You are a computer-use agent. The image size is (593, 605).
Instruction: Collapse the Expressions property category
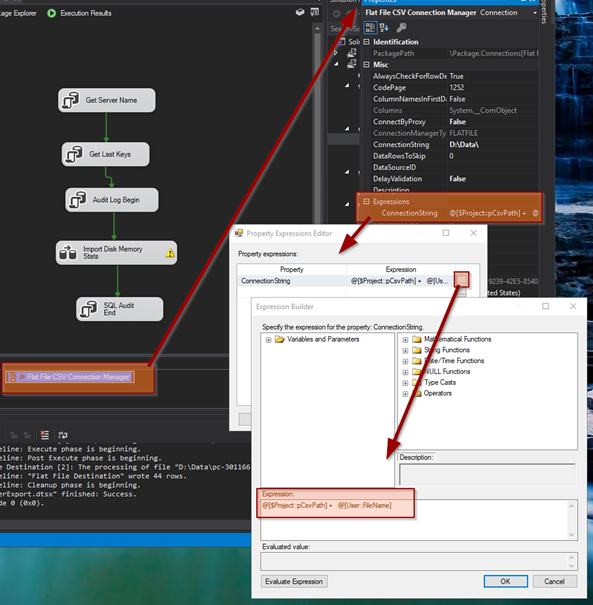coord(367,201)
